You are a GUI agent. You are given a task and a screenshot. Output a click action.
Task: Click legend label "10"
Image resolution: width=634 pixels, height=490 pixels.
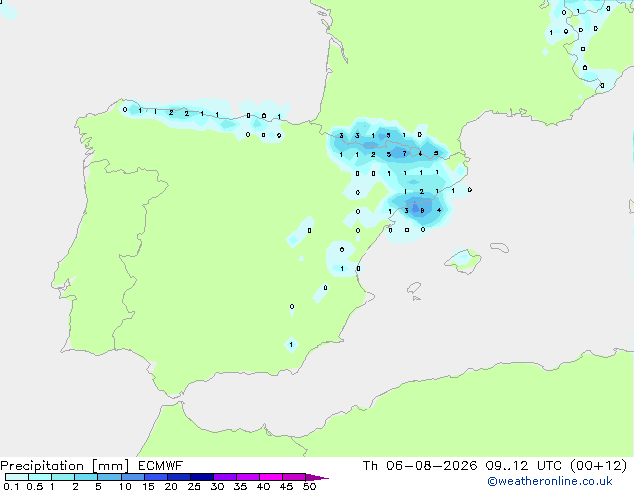125,486
